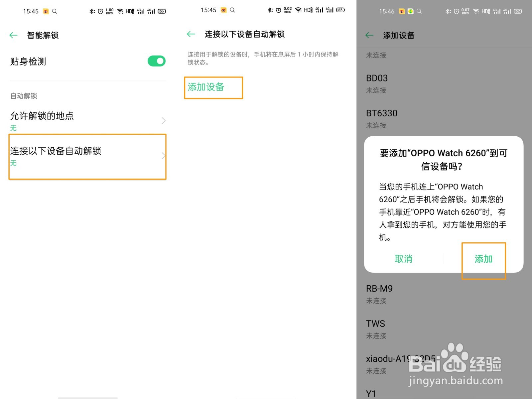This screenshot has height=399, width=532.
Task: Confirm with 添加 button in dialog
Action: (483, 259)
